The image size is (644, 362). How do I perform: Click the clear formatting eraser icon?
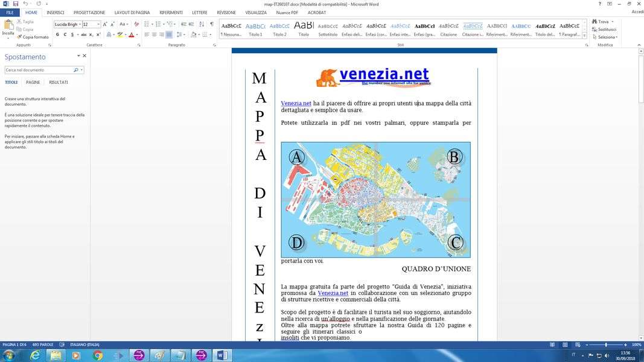coord(136,24)
